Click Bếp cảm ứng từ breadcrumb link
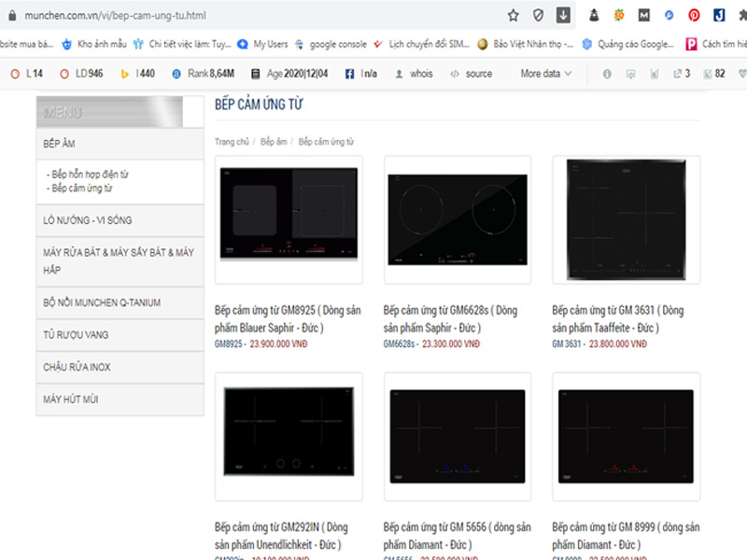This screenshot has width=747, height=560. [x=326, y=142]
